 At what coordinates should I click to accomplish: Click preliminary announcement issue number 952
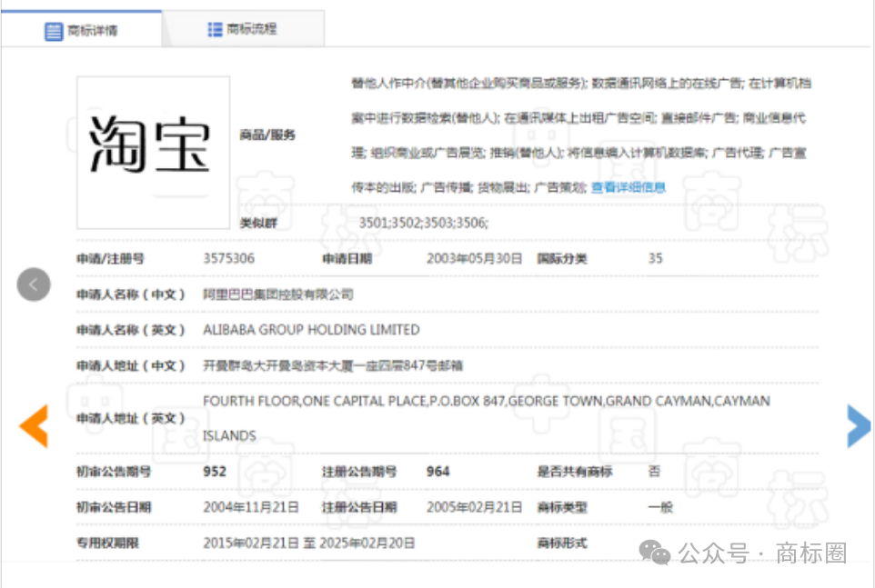[x=215, y=472]
